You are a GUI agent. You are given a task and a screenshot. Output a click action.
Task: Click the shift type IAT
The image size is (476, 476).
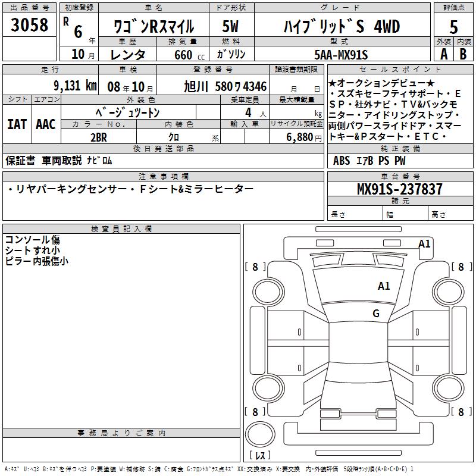[17, 124]
